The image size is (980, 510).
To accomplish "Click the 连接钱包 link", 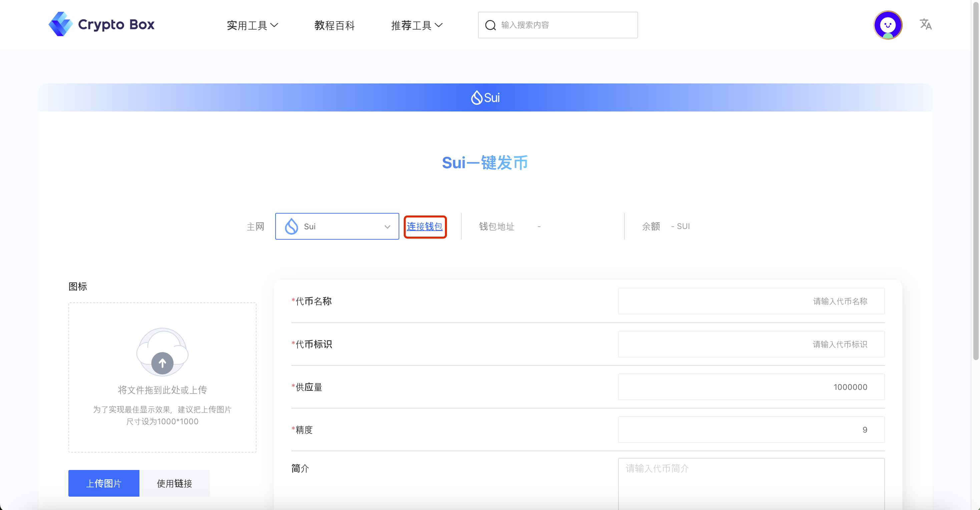I will (425, 226).
